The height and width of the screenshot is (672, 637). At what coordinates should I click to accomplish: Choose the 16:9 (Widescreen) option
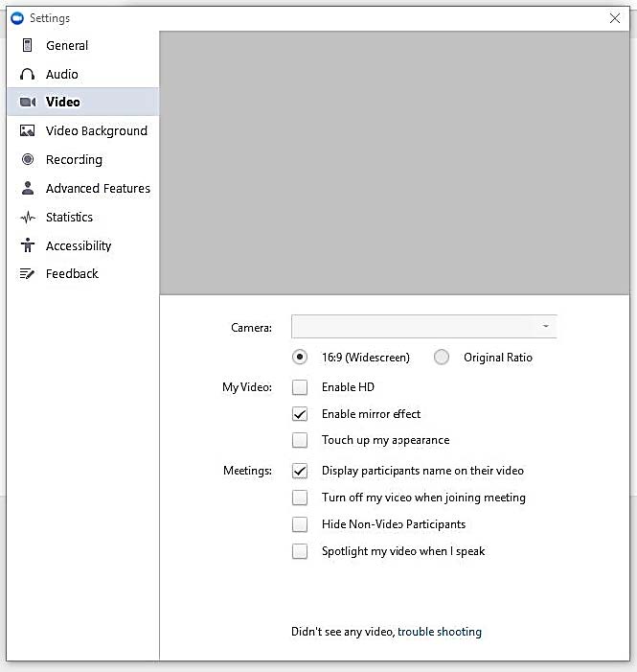301,358
